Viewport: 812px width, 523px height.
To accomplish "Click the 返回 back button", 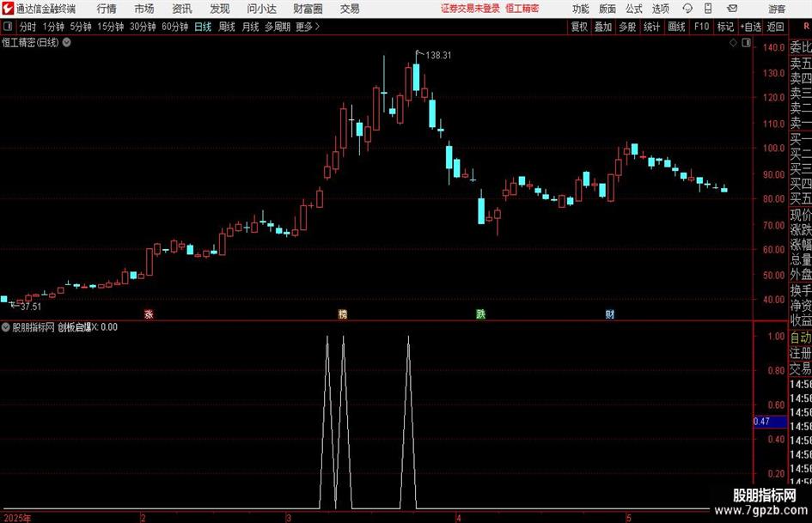I will tap(775, 27).
